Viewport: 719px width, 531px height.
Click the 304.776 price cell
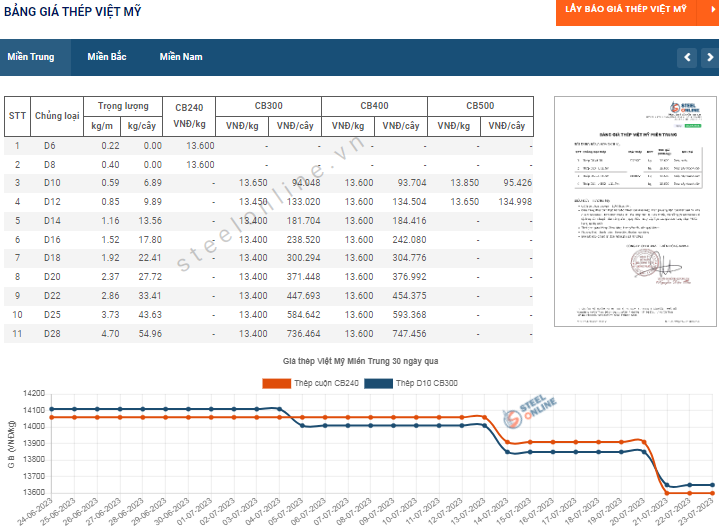pyautogui.click(x=409, y=258)
